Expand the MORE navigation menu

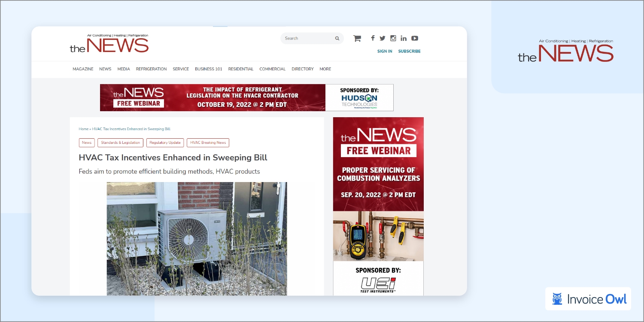pyautogui.click(x=325, y=69)
